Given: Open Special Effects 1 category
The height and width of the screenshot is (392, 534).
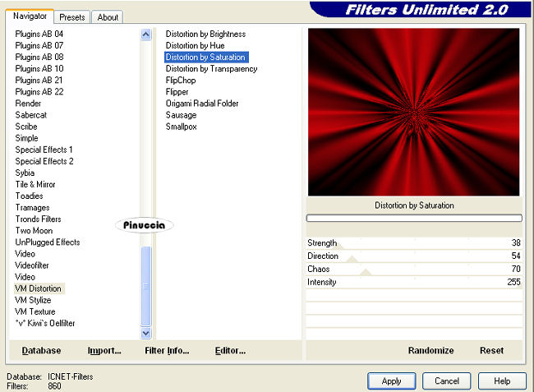Looking at the screenshot, I should pos(44,150).
